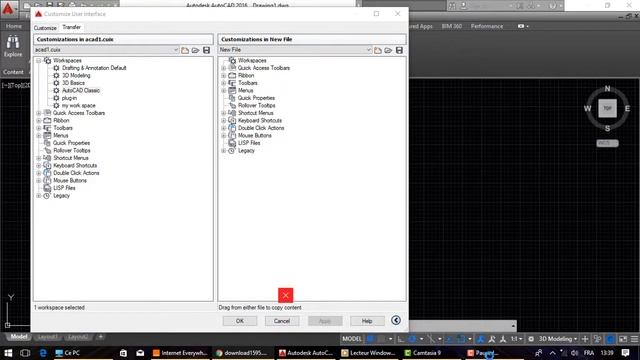The height and width of the screenshot is (360, 640).
Task: Create new file icon in New File pane
Action: [378, 50]
